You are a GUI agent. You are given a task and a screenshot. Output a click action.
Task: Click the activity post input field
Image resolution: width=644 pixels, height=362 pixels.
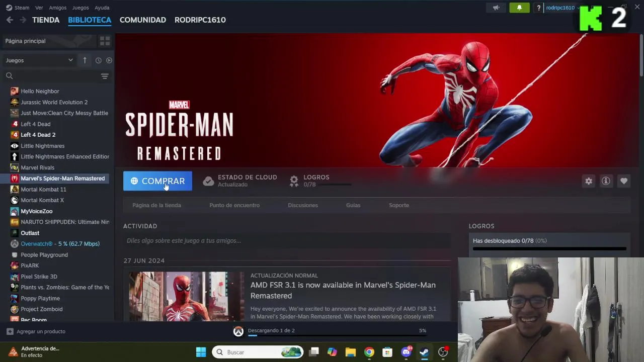click(287, 241)
